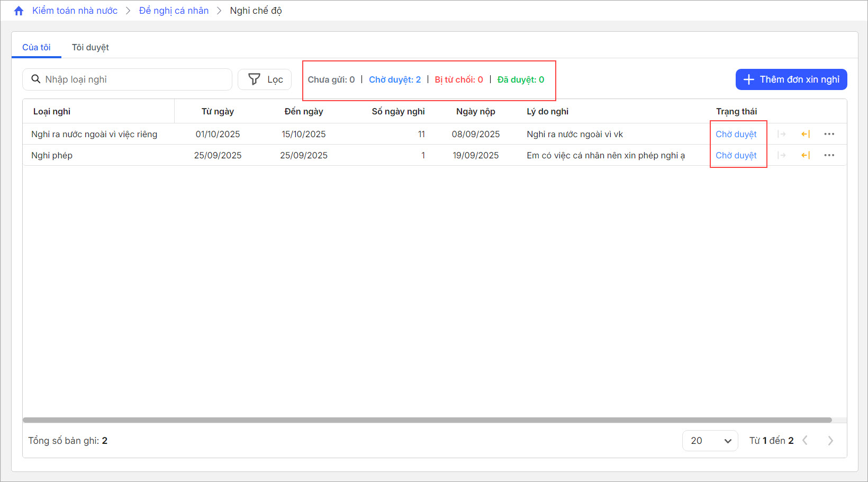This screenshot has height=482, width=868.
Task: Open the three-dot menu for Nghỉ phép row
Action: tap(829, 155)
